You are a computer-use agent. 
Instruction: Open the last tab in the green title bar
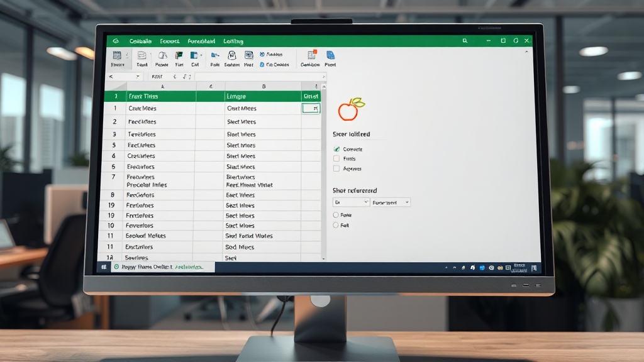233,41
